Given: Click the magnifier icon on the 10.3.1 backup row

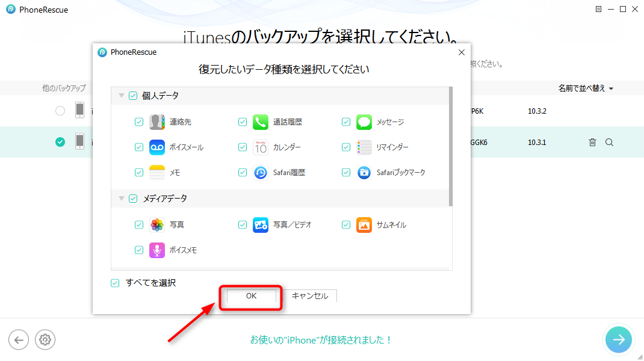Looking at the screenshot, I should pos(610,142).
